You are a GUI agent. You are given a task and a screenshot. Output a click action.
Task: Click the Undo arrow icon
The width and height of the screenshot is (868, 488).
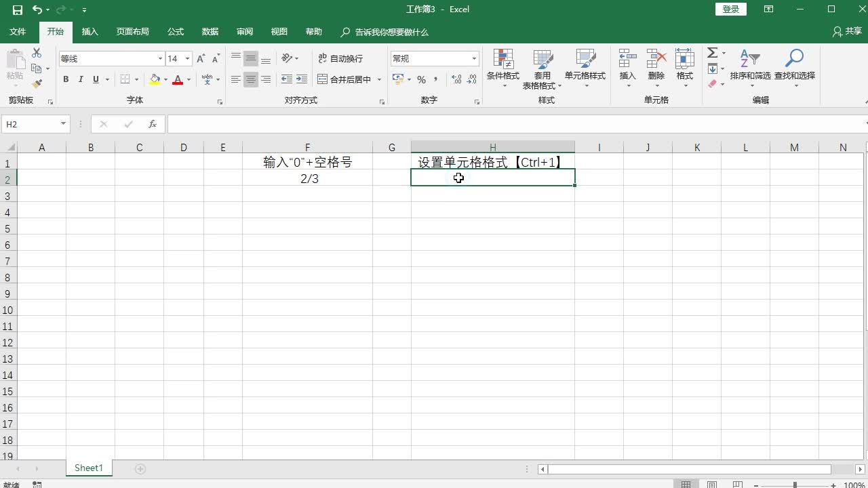(37, 9)
